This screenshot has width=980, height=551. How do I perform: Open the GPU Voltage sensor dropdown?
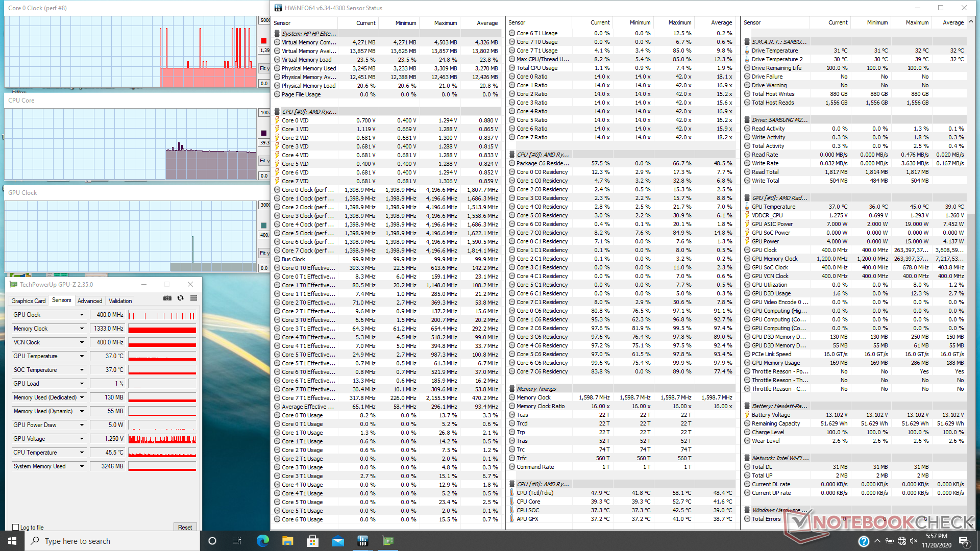click(x=82, y=439)
